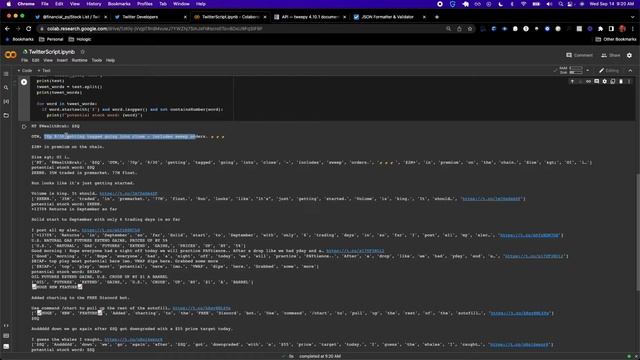Screen dimensions: 640x360
Task: Open the Variables inspector sidebar icon
Action: click(6, 102)
